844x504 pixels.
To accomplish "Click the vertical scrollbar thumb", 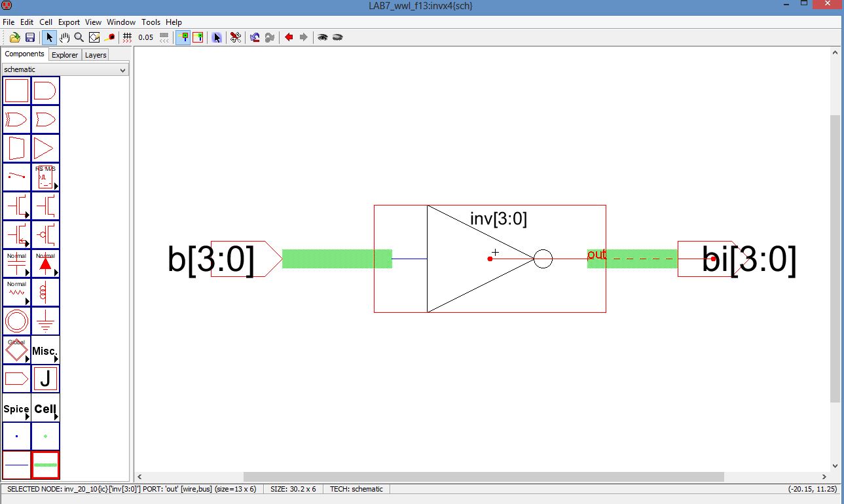I will pos(835,259).
